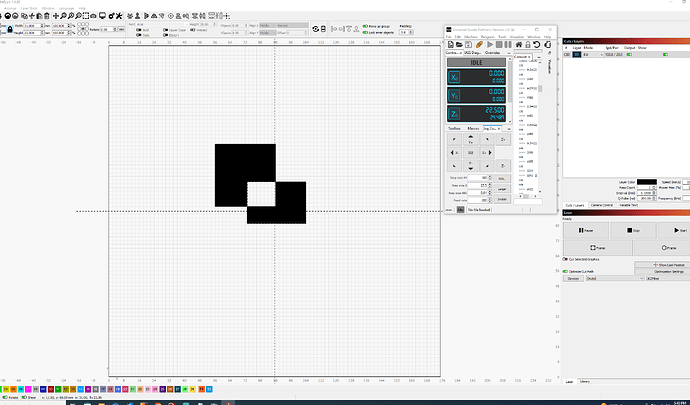
Task: Open the layer Mode dropdown showing Fill
Action: (593, 55)
